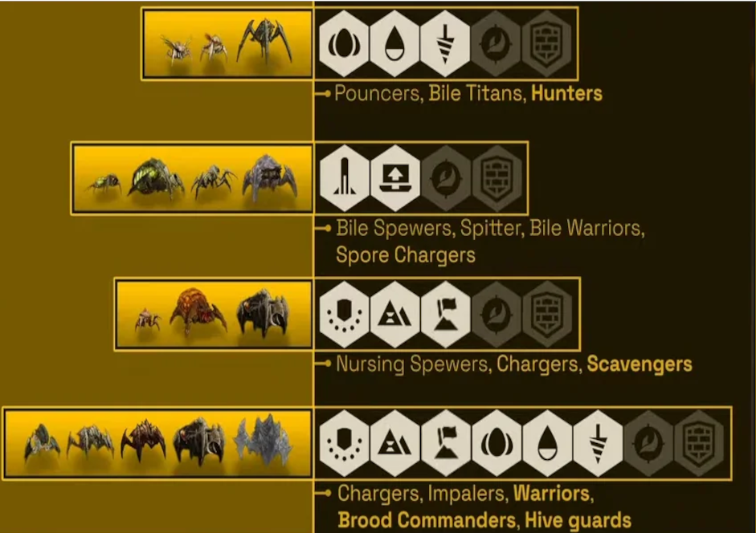Select the flag on hill icon in the third row
Screen dimensions: 756x533
coord(446,315)
